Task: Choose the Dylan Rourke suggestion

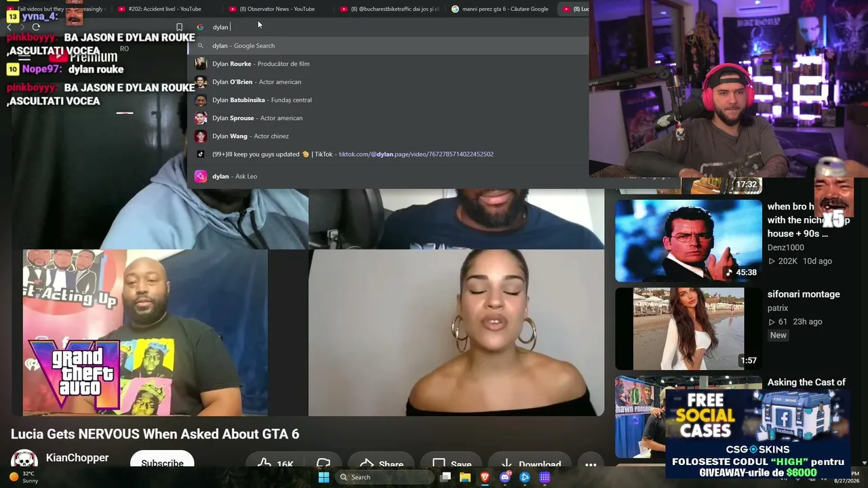Action: 388,64
